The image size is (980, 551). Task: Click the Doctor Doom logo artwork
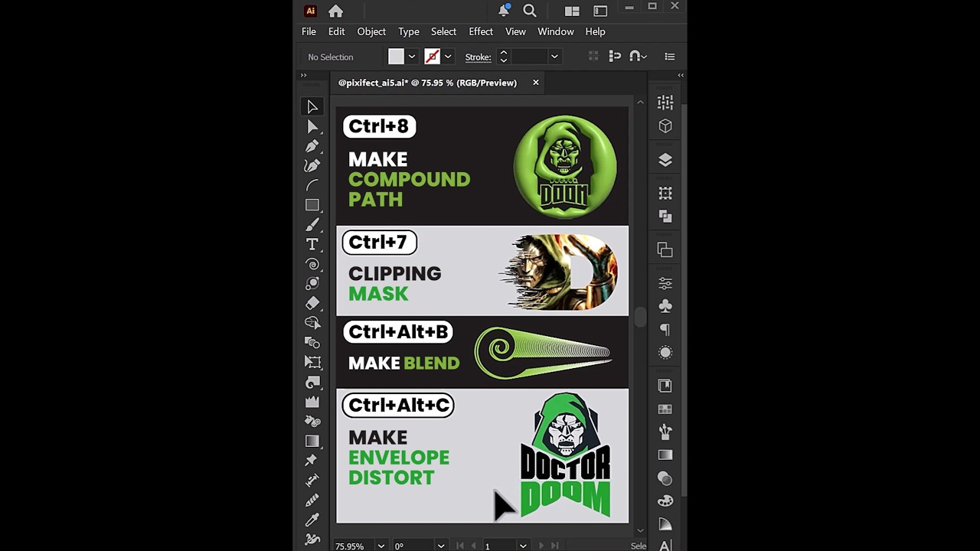tap(565, 455)
